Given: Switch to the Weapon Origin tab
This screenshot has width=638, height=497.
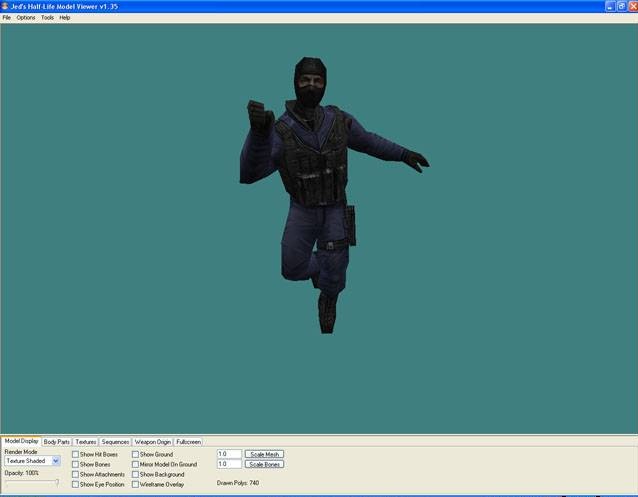Looking at the screenshot, I should point(153,442).
